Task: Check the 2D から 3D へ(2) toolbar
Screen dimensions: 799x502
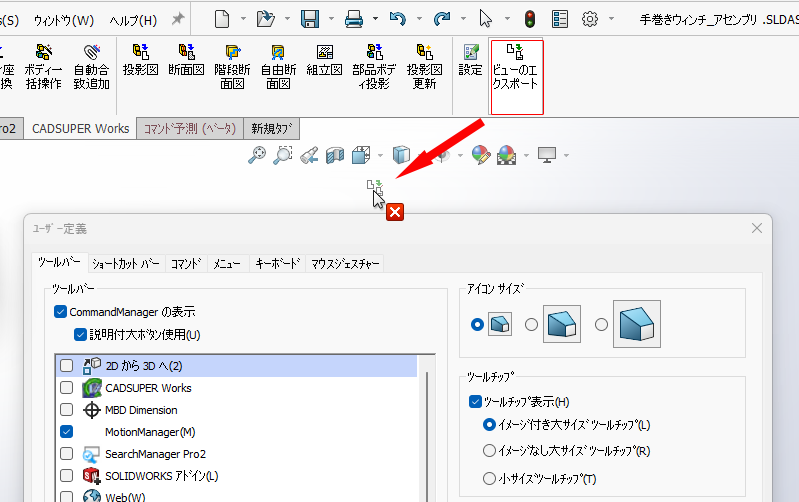Action: (x=66, y=366)
